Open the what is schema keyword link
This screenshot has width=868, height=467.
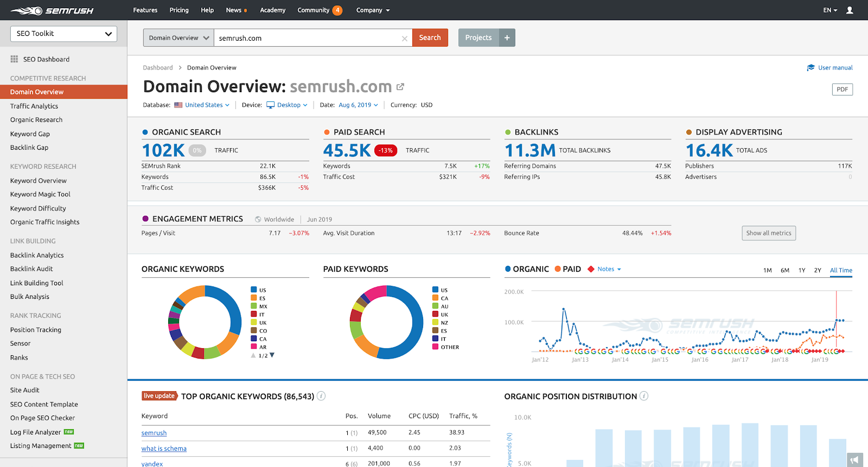[x=164, y=449]
